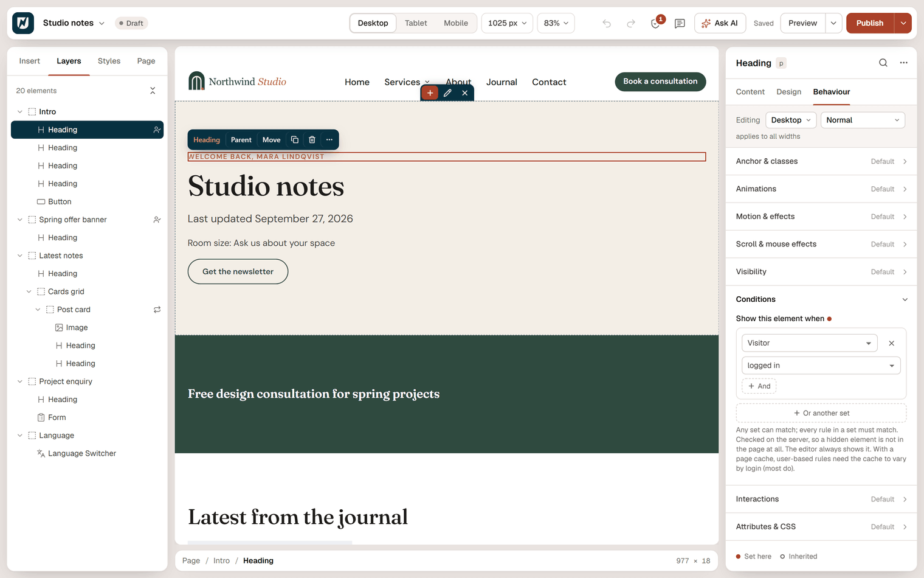Add Or another set of conditions
This screenshot has width=924, height=578.
(821, 413)
